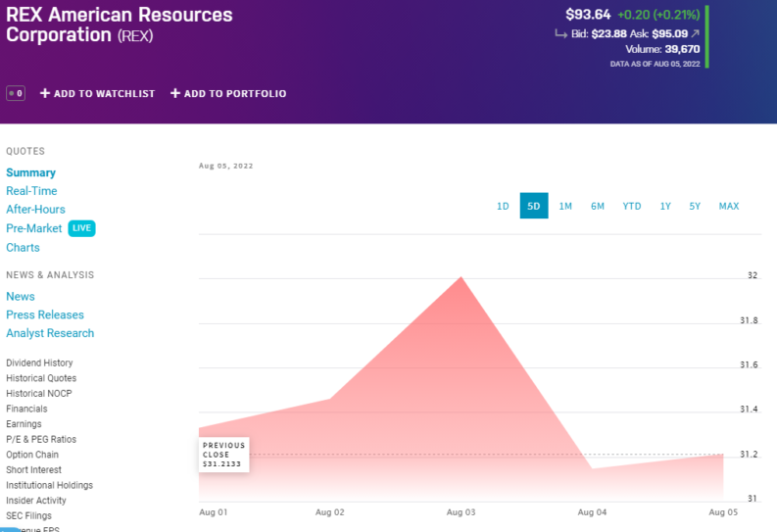Switch chart to 6M range
The height and width of the screenshot is (532, 777).
(x=597, y=206)
